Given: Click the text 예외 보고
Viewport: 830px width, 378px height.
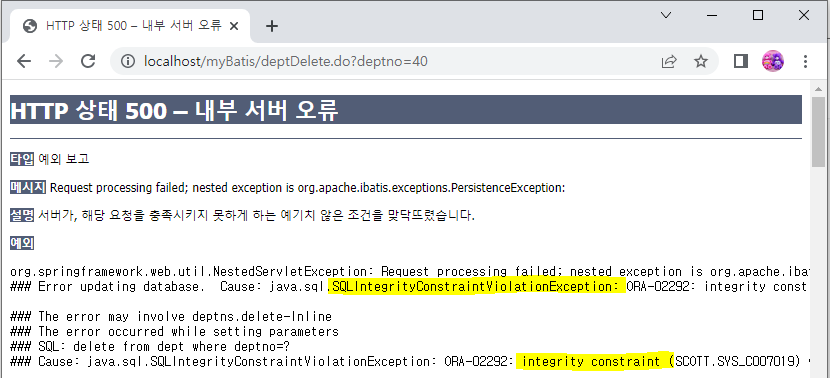Looking at the screenshot, I should pyautogui.click(x=64, y=158).
